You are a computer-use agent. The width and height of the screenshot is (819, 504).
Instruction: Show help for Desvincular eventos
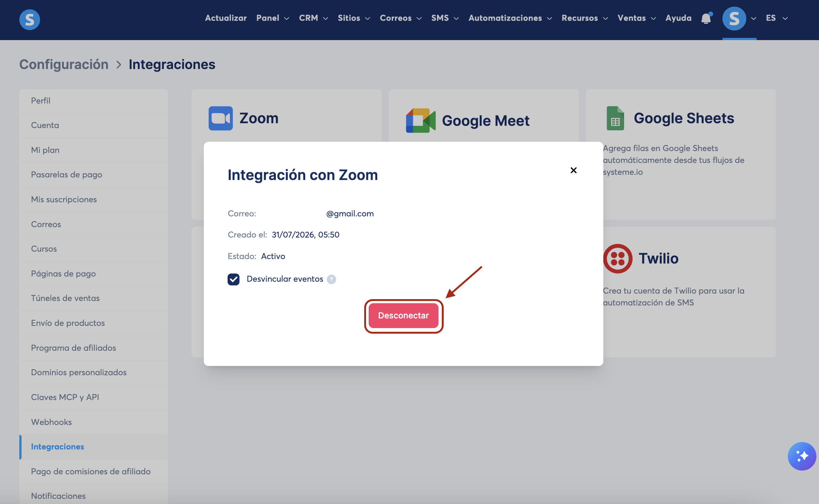pyautogui.click(x=332, y=279)
